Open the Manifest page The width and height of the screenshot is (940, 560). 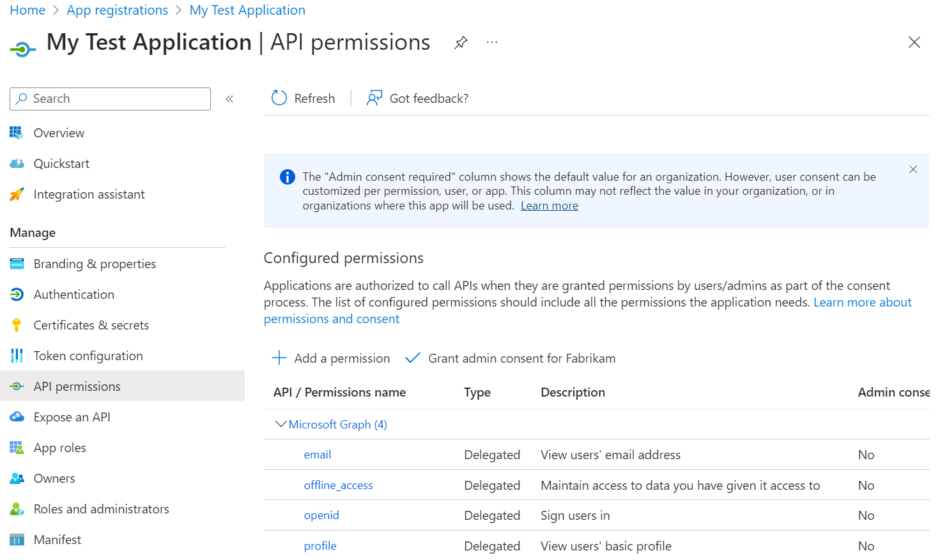[x=57, y=540]
